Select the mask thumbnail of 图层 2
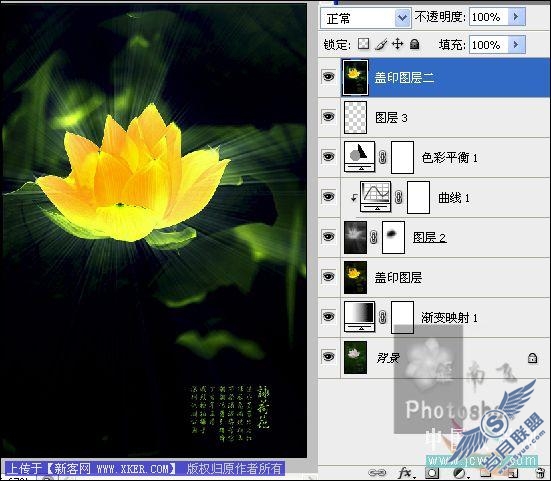Viewport: 551px width, 481px height. point(393,237)
